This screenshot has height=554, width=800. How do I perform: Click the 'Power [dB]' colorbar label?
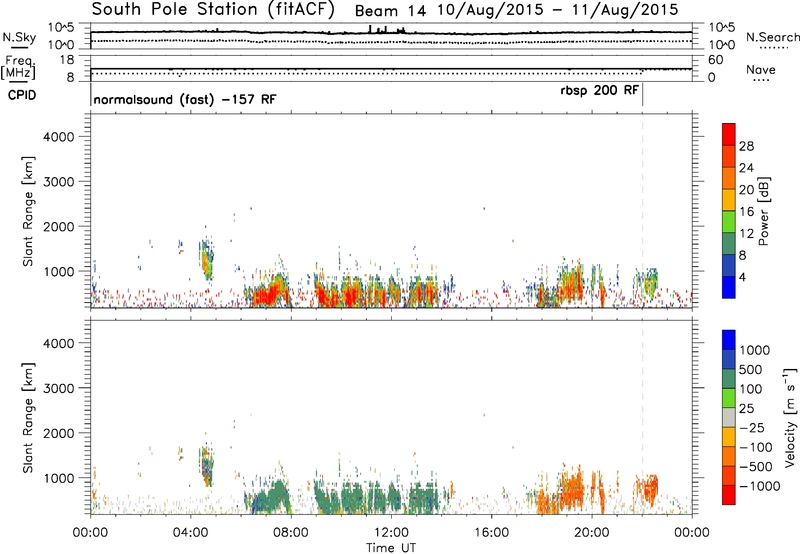763,211
